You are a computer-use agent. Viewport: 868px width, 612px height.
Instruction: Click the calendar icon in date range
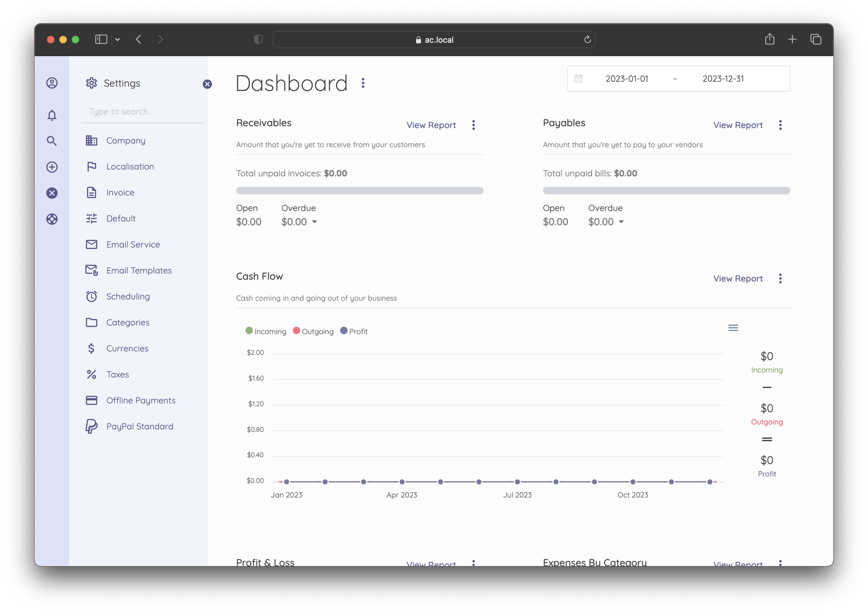[578, 79]
